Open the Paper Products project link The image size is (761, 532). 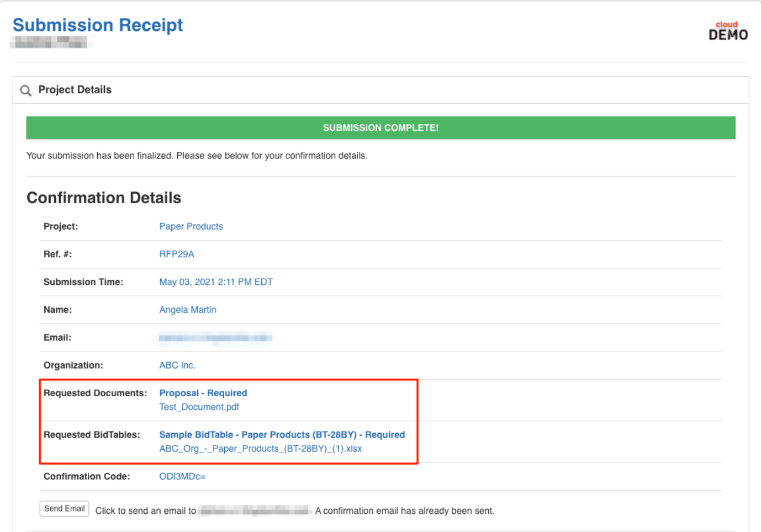tap(191, 226)
